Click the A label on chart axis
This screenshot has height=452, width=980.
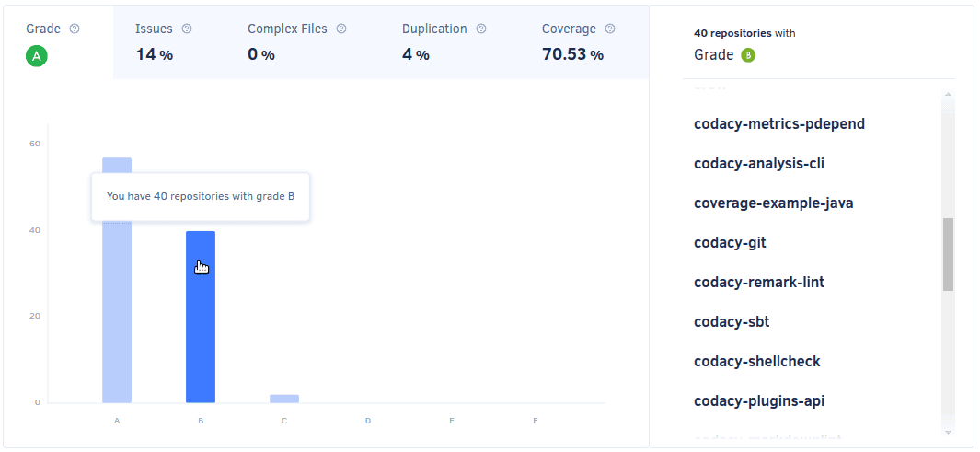[x=117, y=421]
